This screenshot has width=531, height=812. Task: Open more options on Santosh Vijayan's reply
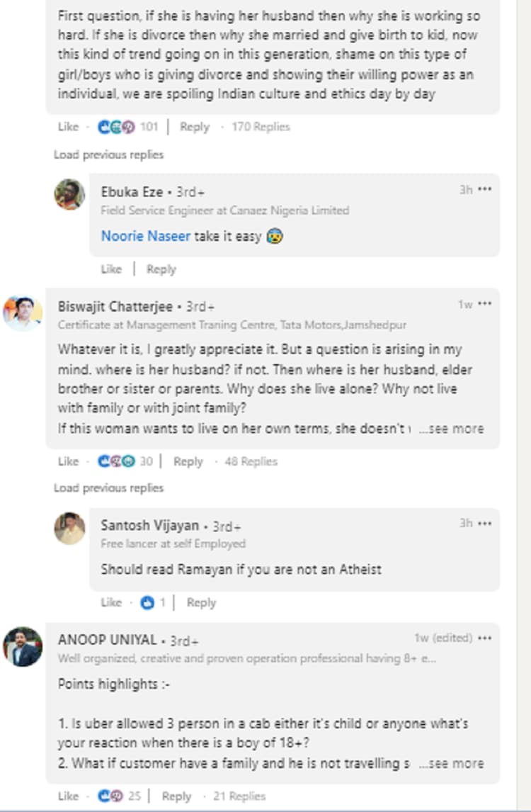coord(485,524)
